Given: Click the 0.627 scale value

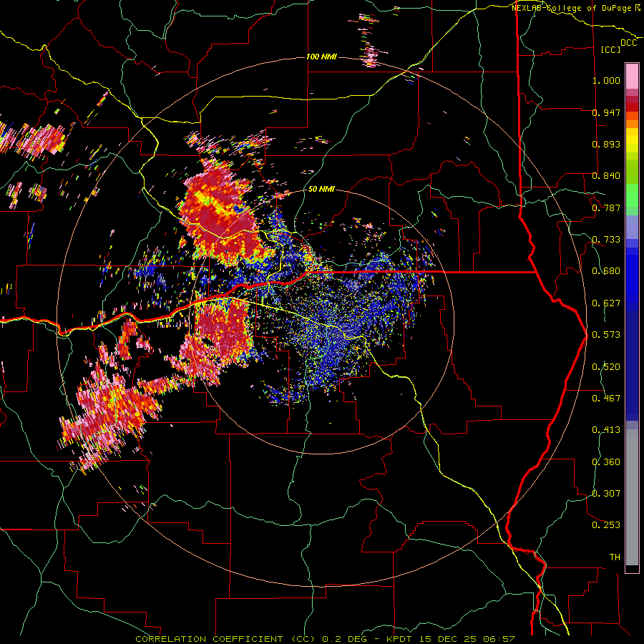Looking at the screenshot, I should point(606,303).
